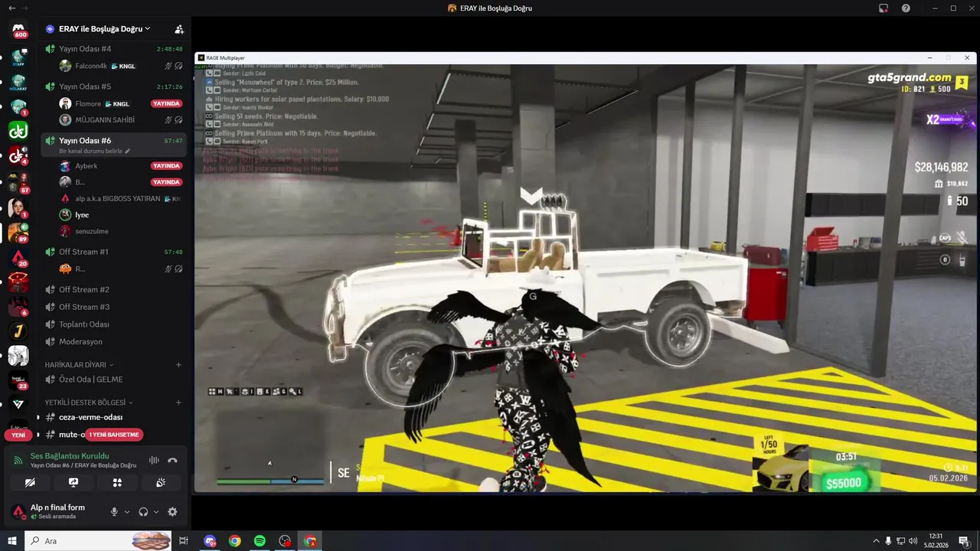
Task: Open the soundboard button
Action: 161,483
